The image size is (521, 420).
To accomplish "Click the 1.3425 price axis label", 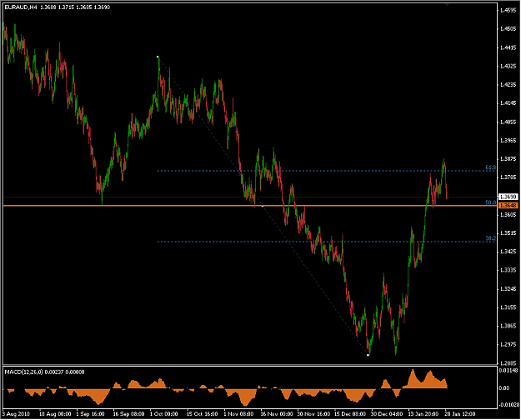I will [508, 252].
